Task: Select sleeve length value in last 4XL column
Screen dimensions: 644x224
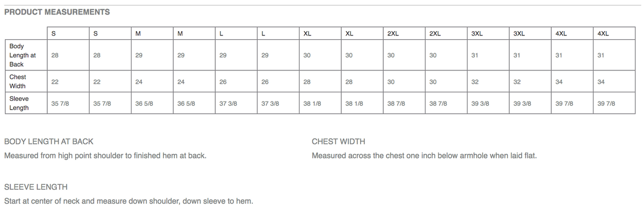Action: [606, 103]
